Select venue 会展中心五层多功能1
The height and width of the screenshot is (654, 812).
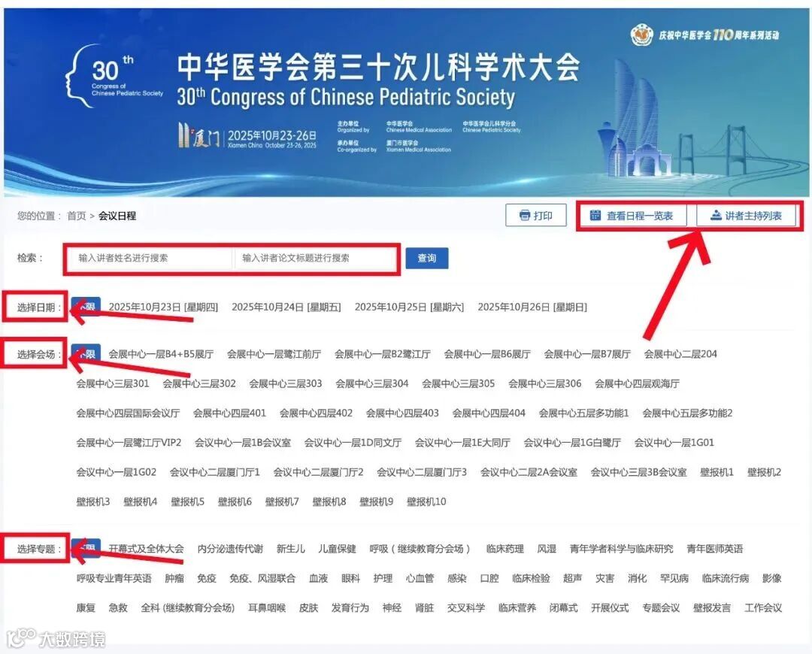[x=583, y=413]
